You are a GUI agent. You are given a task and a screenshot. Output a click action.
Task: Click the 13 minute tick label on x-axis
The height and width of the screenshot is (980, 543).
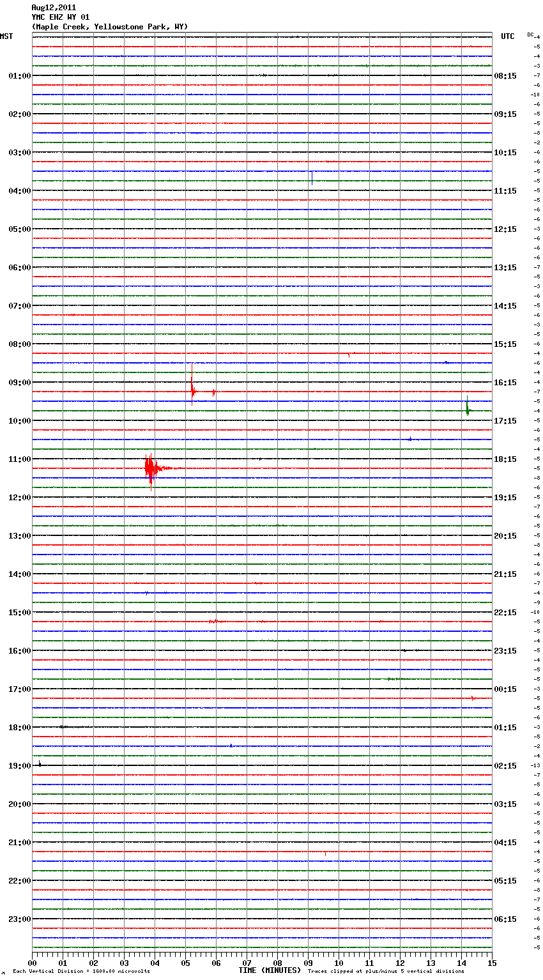coord(431,963)
